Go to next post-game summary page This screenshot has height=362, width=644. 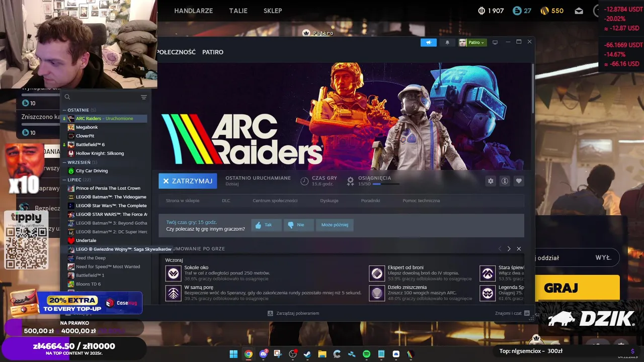click(509, 249)
